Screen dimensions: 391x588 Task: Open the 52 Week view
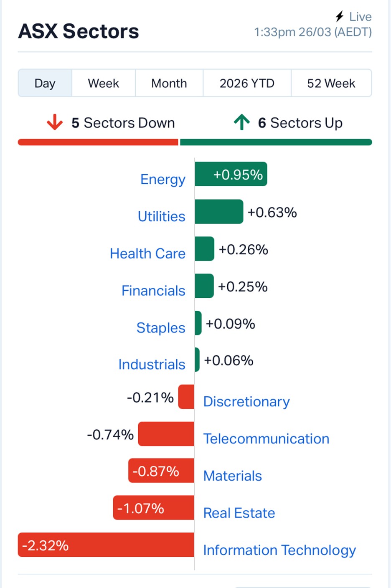(x=331, y=83)
